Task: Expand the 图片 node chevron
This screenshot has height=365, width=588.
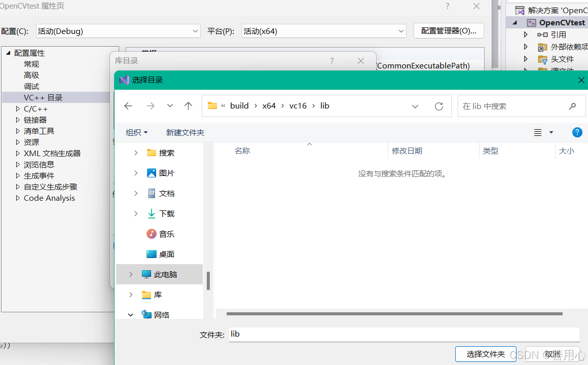Action: (x=136, y=173)
